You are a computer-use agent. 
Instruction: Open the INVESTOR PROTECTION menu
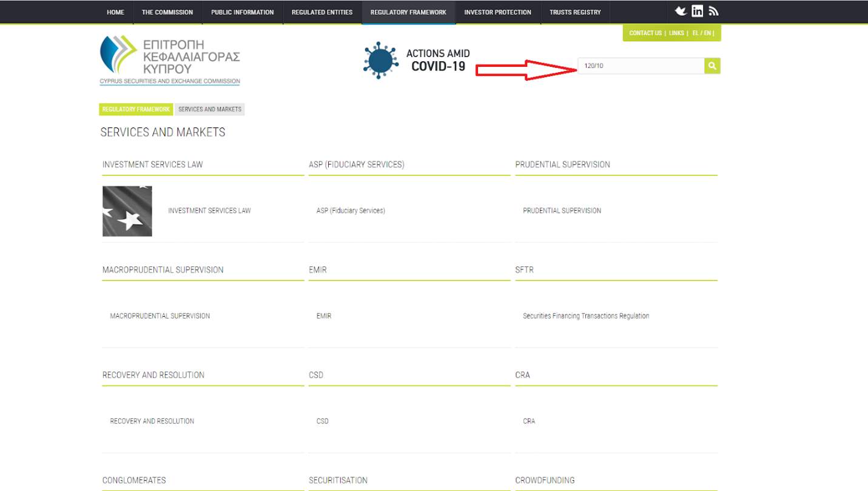pyautogui.click(x=497, y=12)
